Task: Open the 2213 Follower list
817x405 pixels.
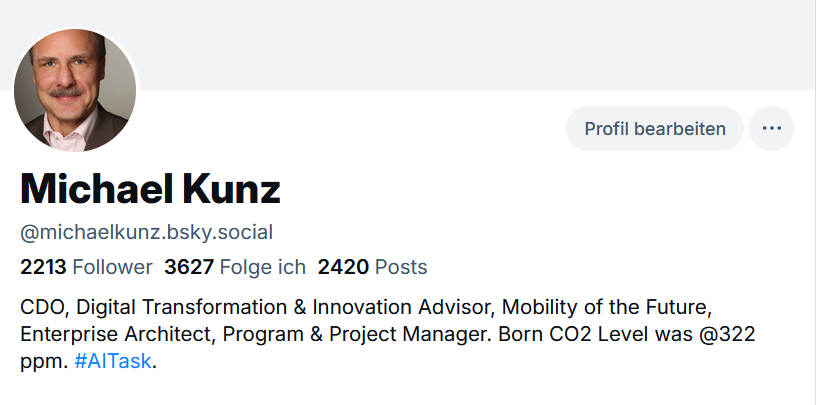Action: pos(86,267)
